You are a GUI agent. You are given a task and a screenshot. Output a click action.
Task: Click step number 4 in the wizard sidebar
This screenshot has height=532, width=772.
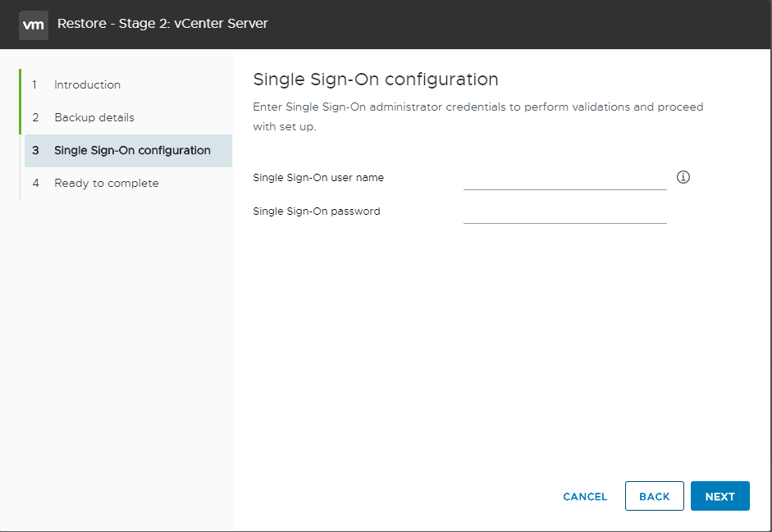(x=35, y=183)
